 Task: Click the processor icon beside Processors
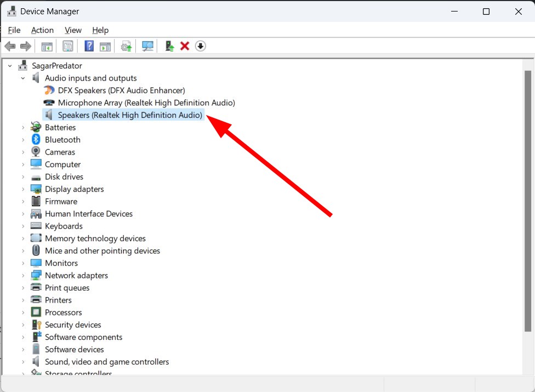pos(36,312)
